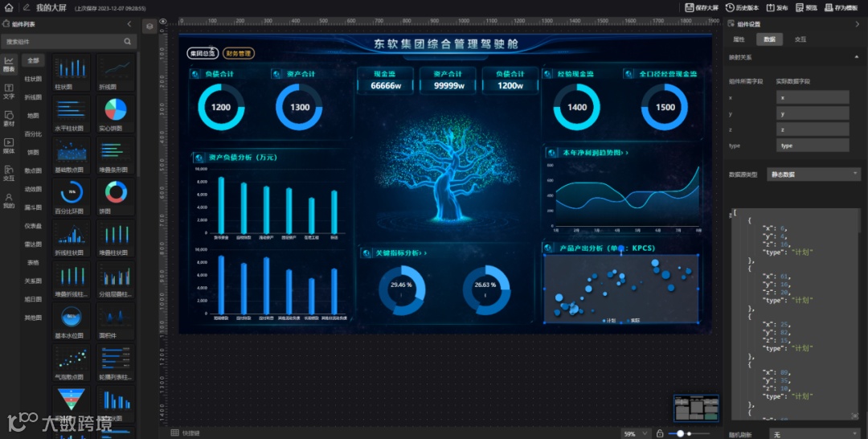
Task: Select 柱状图 category in list
Action: pos(33,79)
